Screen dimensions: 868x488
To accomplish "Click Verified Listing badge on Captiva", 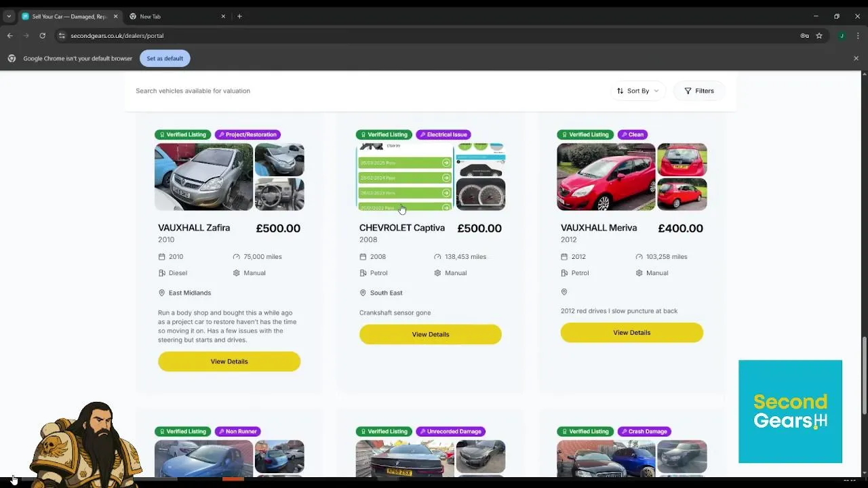I will click(384, 134).
